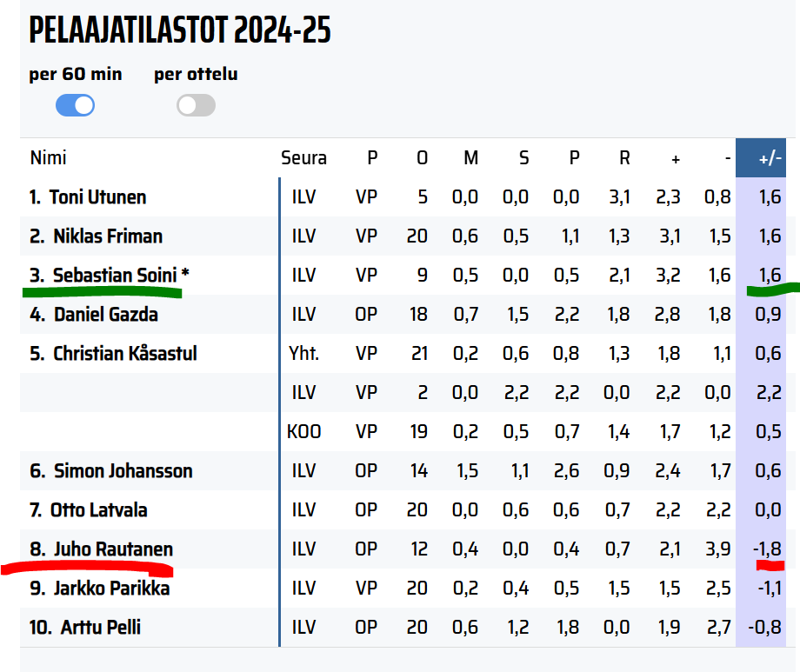The image size is (800, 672).
Task: Select Juho Rautanen in the table
Action: [113, 549]
